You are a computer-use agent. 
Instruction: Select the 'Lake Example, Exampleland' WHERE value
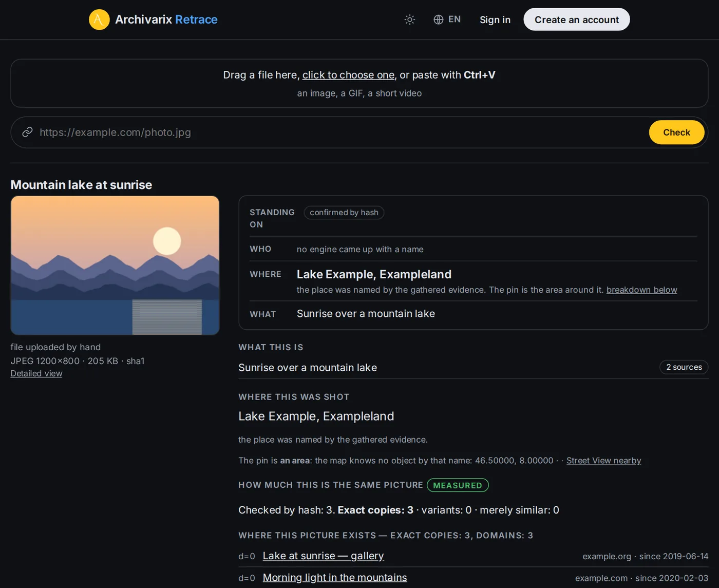click(374, 274)
